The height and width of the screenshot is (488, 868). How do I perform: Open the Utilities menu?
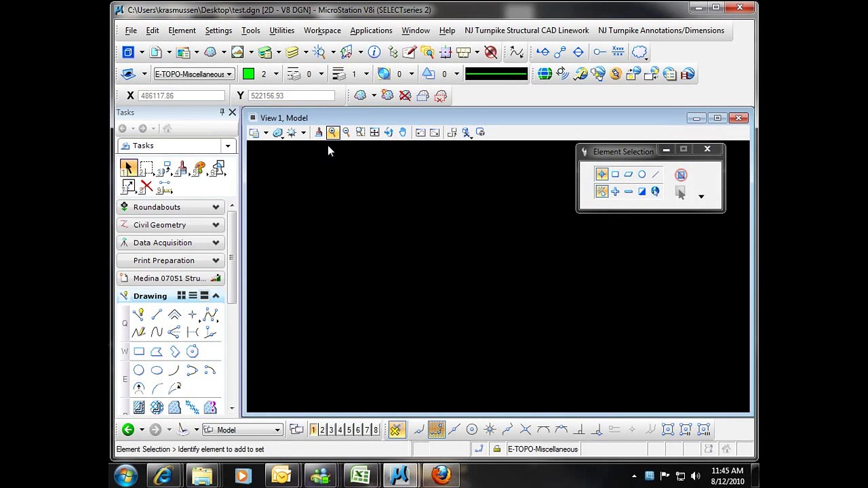pyautogui.click(x=281, y=30)
